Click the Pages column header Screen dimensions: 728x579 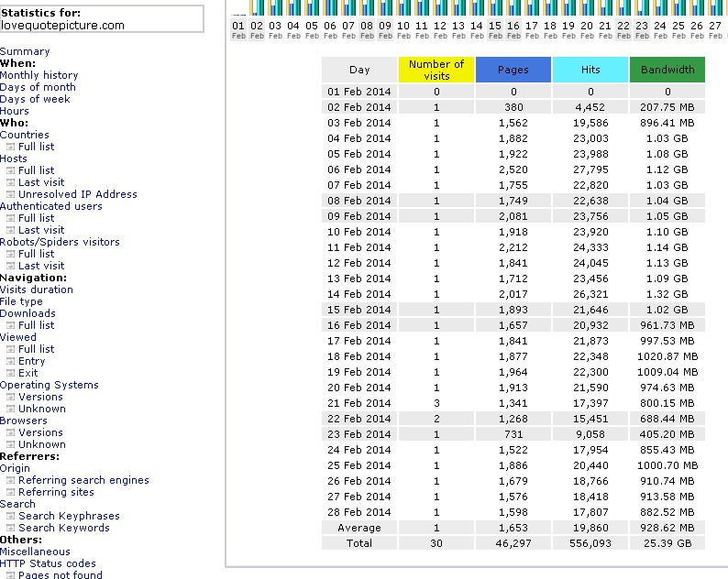[513, 70]
